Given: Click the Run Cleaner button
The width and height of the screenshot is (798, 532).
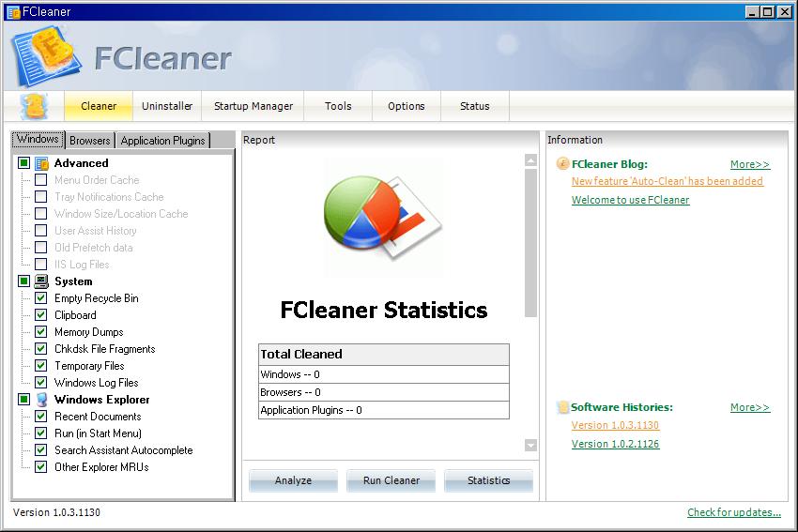Looking at the screenshot, I should [391, 480].
